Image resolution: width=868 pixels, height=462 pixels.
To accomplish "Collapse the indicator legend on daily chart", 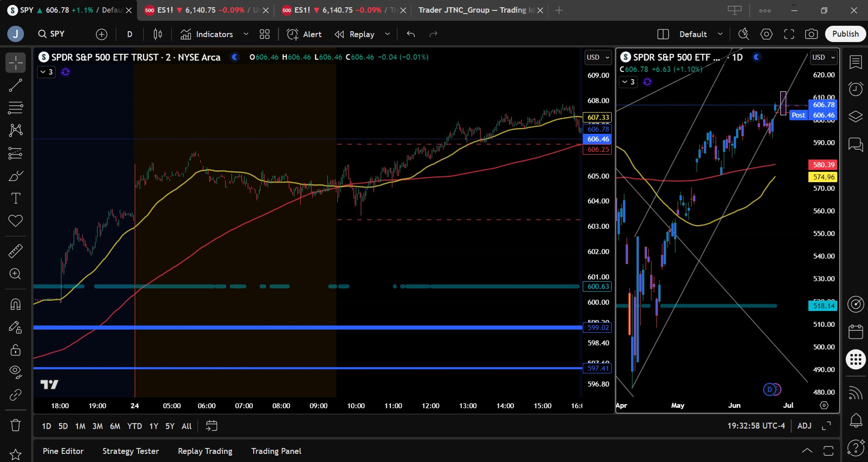I will coord(628,82).
